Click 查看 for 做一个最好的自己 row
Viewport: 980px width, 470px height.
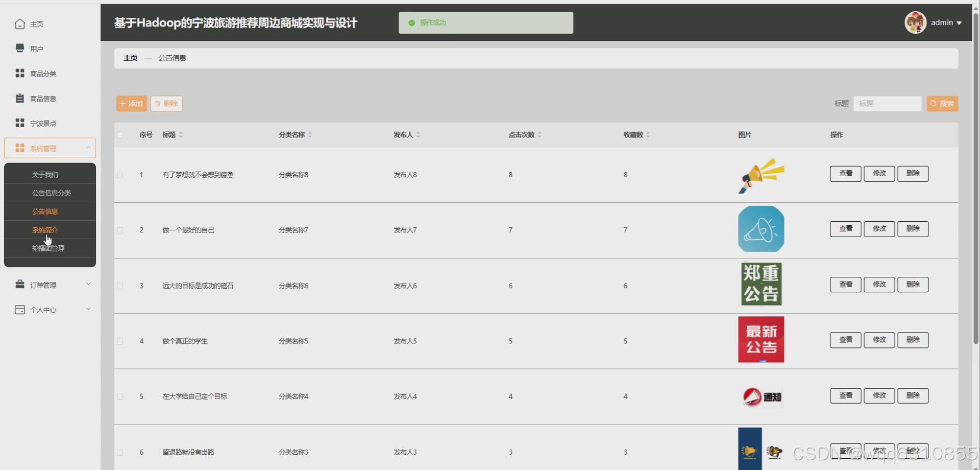tap(845, 229)
